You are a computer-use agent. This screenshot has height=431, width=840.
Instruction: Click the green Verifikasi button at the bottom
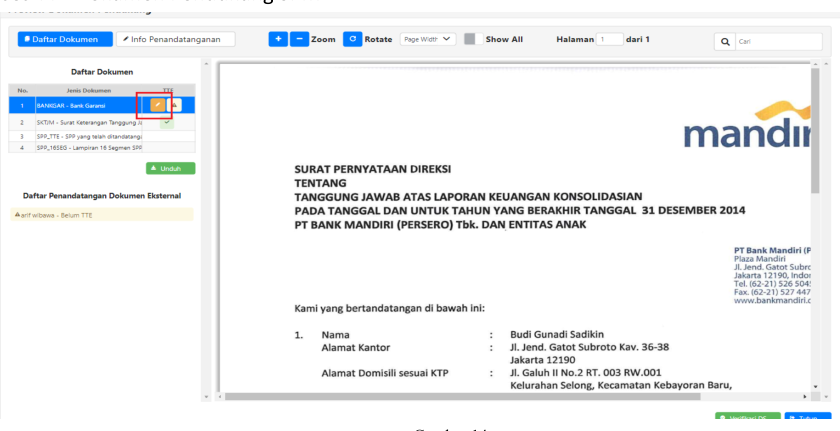(748, 417)
